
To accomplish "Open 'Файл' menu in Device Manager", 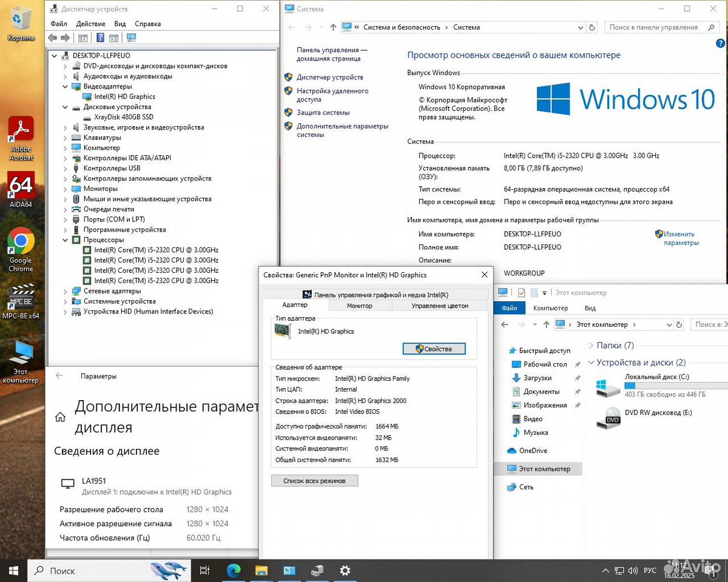I will pos(59,24).
